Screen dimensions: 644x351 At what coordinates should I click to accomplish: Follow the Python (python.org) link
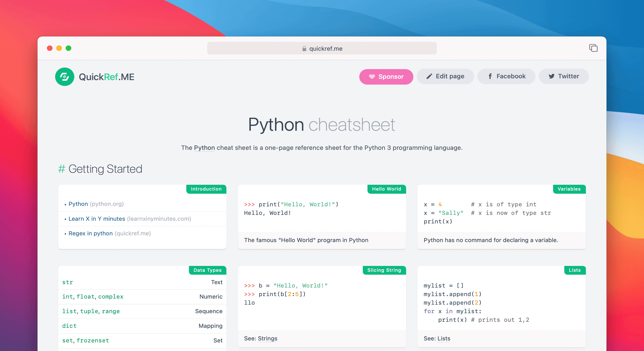click(x=78, y=204)
